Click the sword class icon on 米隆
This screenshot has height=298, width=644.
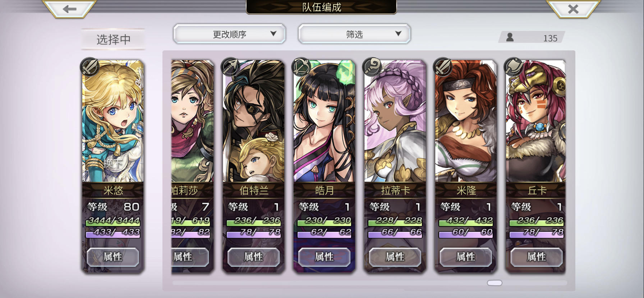tap(443, 67)
